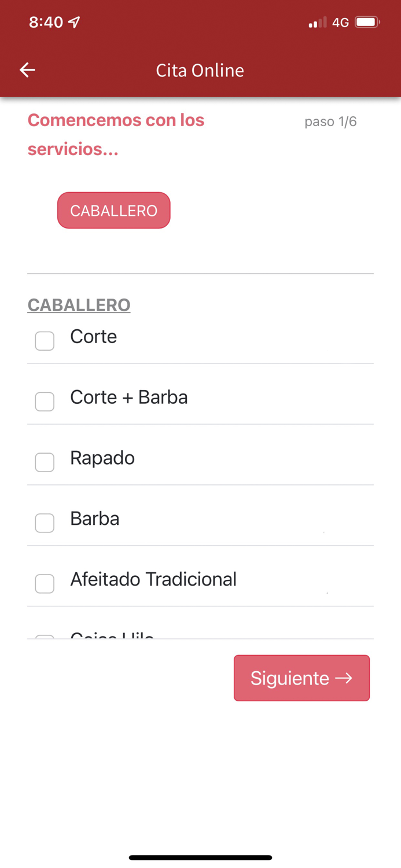Tap the Cita Online header title
Screen dimensions: 401x868
pyautogui.click(x=200, y=70)
